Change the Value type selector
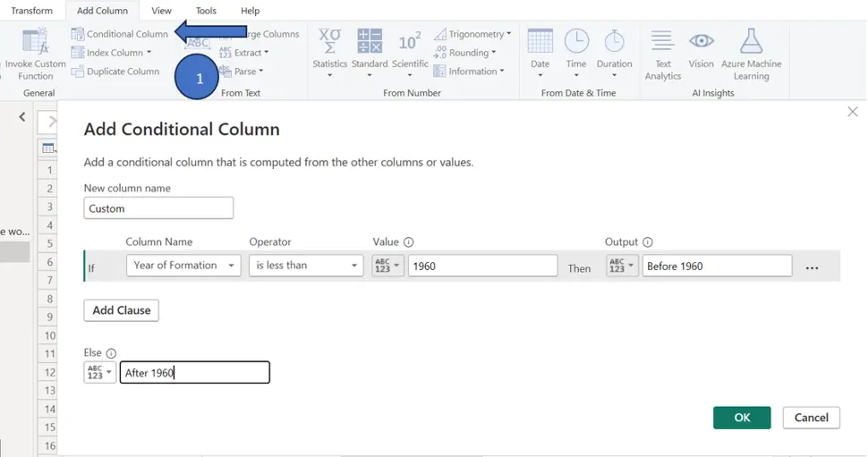This screenshot has width=868, height=457. coord(387,266)
